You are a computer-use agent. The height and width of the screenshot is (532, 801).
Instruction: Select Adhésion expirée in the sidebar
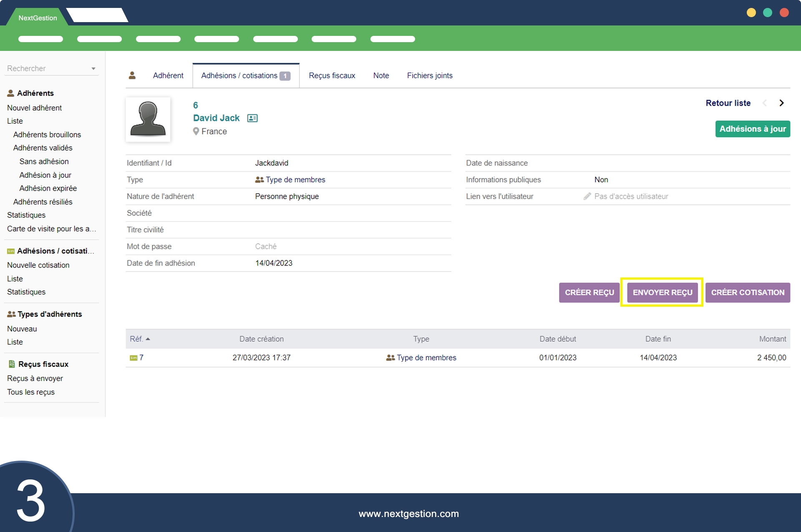48,188
